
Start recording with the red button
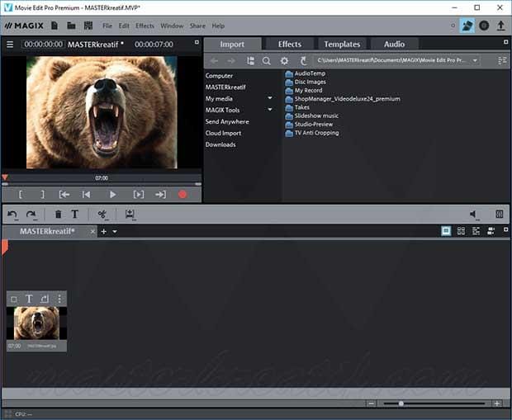[x=183, y=195]
